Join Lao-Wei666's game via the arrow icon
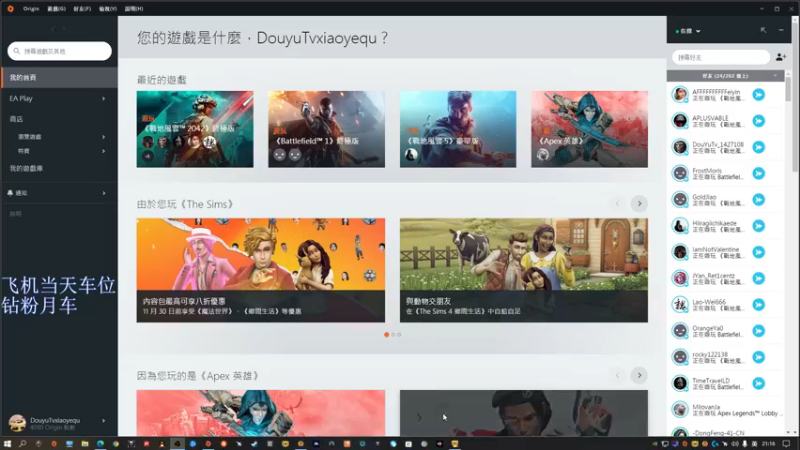Screen dimensions: 800x450 759,305
